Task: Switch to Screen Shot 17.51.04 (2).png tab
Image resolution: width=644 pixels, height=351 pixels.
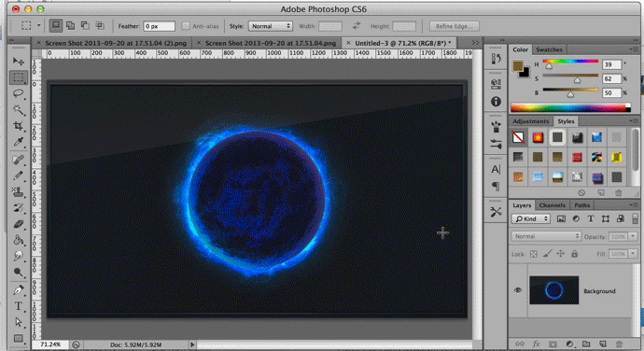Action: coord(116,43)
